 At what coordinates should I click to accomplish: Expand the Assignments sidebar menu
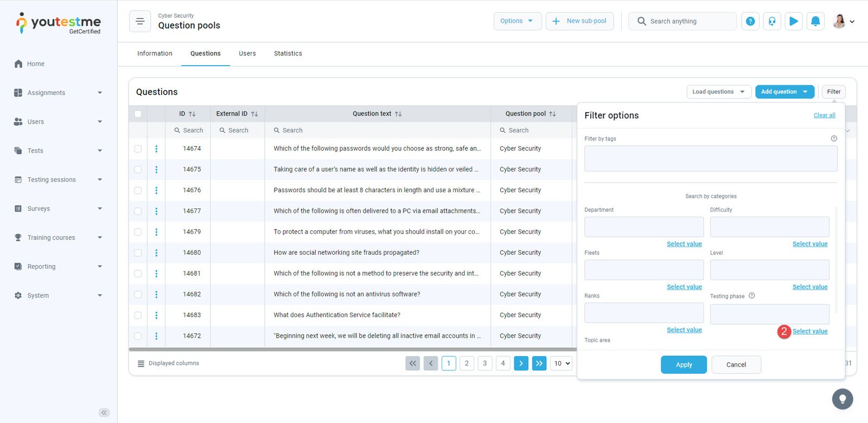pos(58,93)
